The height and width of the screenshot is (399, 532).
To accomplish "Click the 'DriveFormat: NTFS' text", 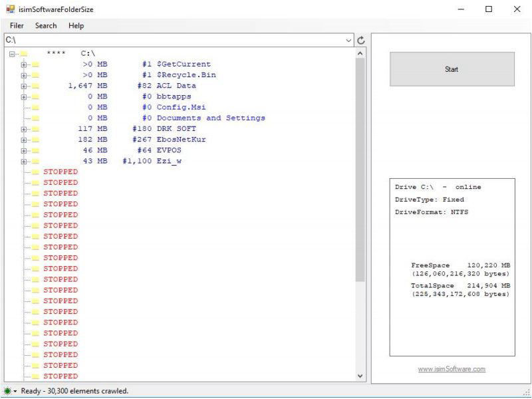I will tap(431, 212).
